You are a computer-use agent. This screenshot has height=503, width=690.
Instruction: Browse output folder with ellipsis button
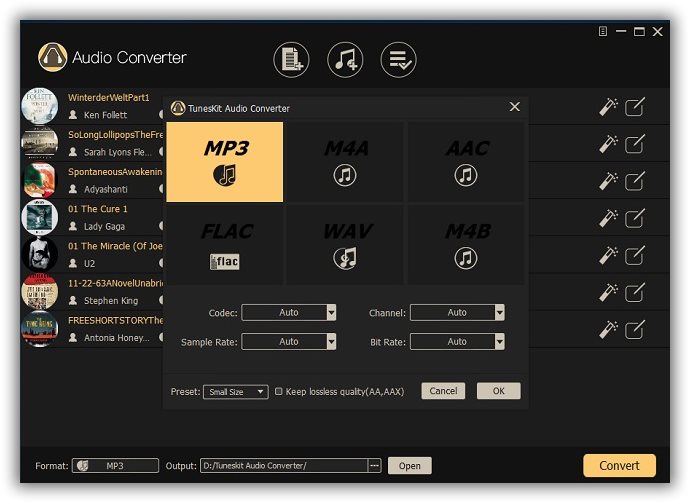(374, 466)
